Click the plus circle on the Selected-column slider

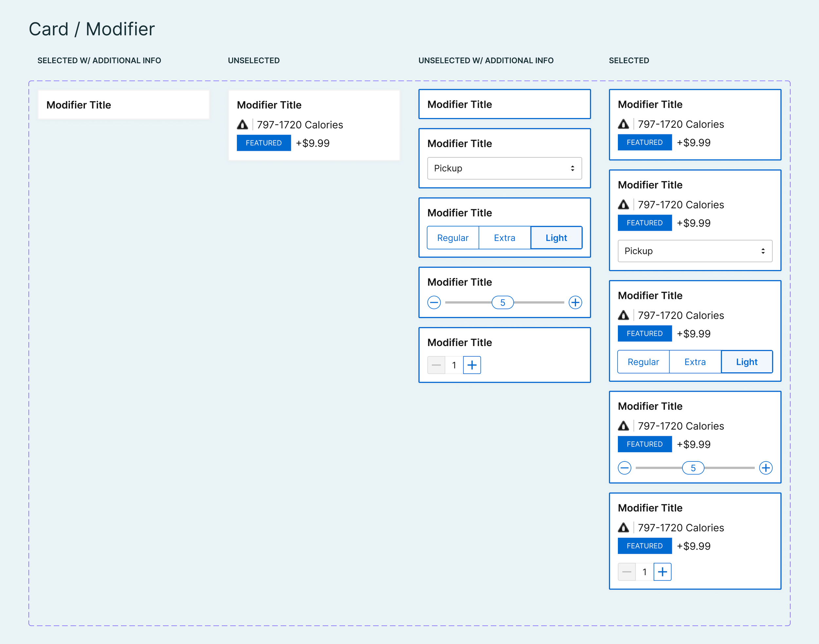766,468
